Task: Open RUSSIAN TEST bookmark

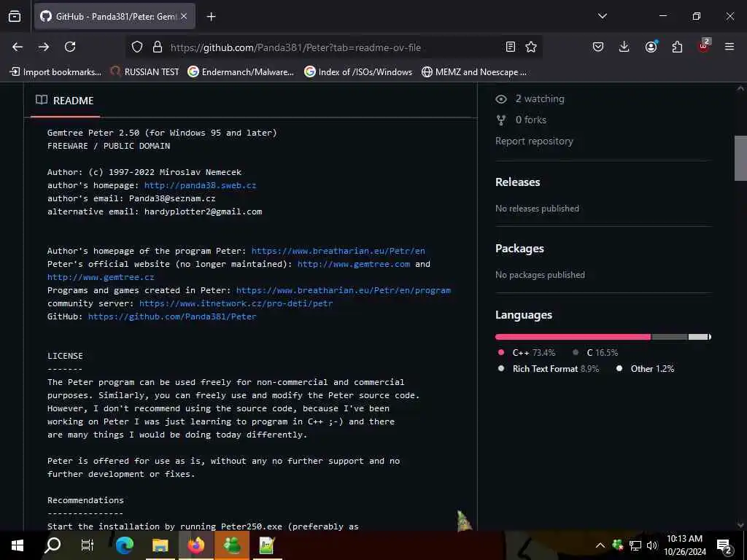Action: [145, 72]
